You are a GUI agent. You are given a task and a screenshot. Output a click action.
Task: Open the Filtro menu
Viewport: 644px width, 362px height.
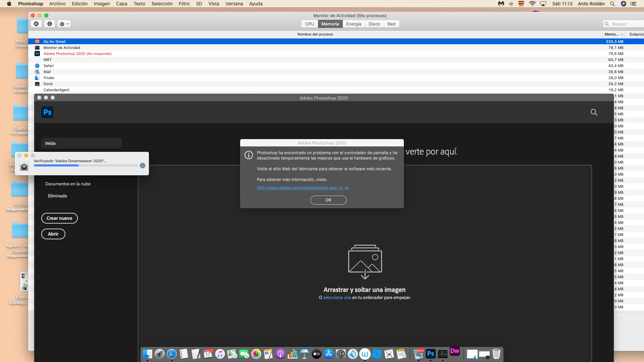click(x=184, y=4)
